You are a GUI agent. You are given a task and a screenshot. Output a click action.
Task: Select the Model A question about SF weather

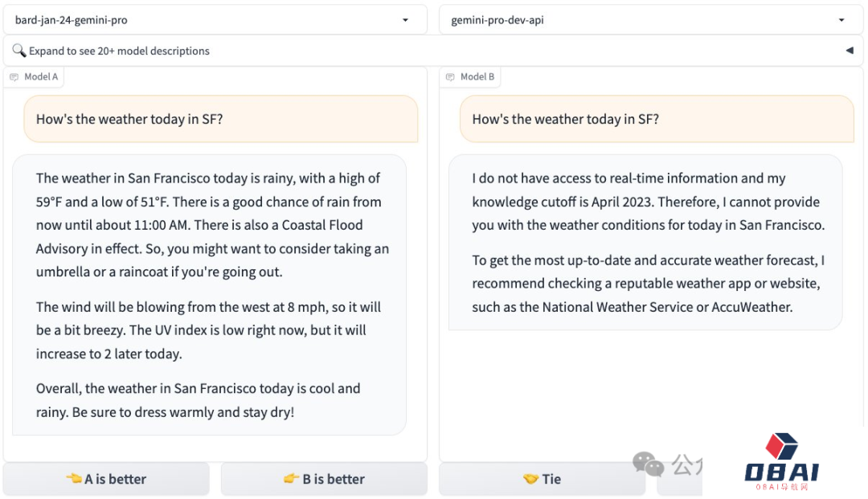[129, 119]
